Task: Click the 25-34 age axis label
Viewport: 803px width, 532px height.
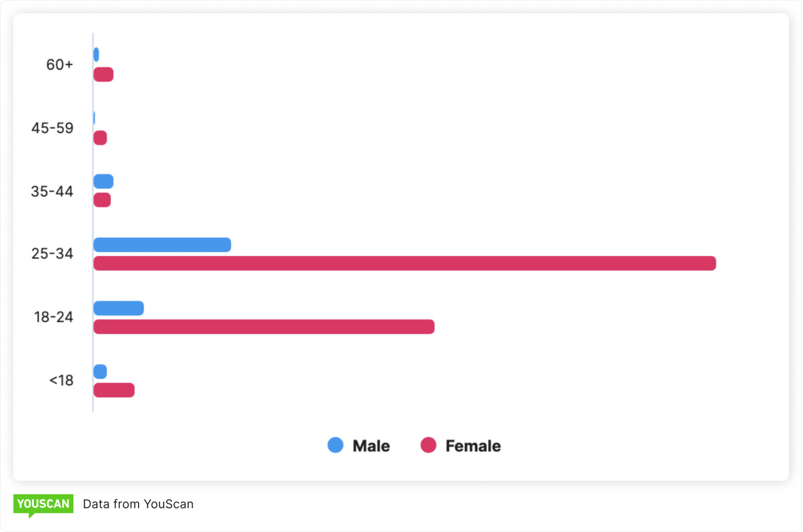Action: coord(52,254)
